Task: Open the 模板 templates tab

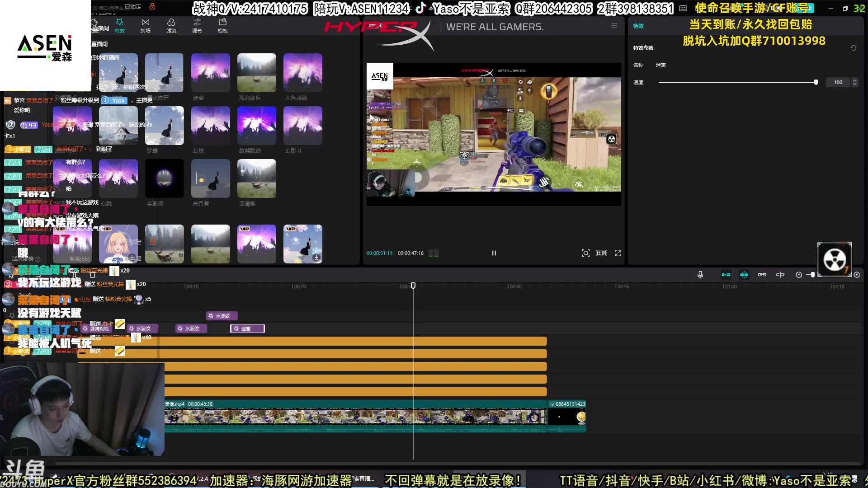Action: (x=222, y=26)
